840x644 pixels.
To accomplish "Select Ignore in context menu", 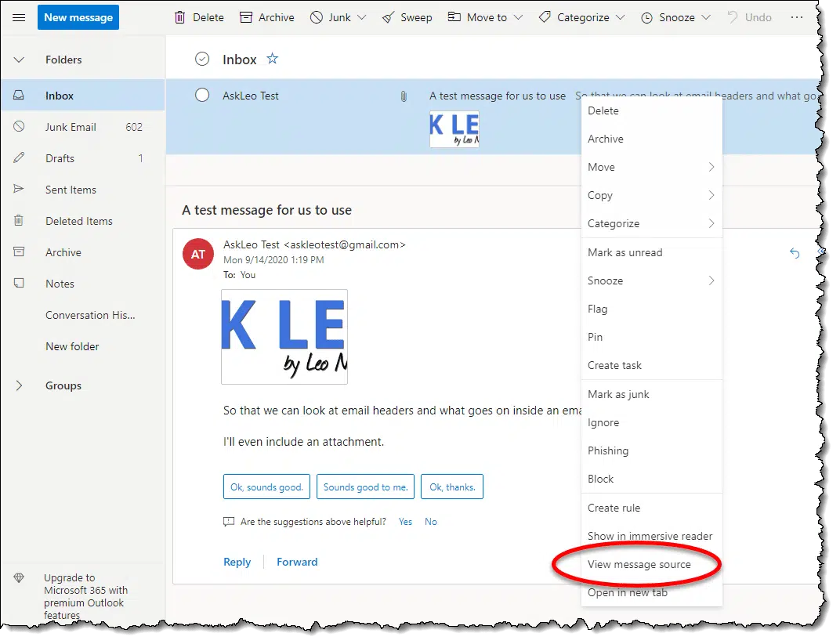I will tap(651, 423).
